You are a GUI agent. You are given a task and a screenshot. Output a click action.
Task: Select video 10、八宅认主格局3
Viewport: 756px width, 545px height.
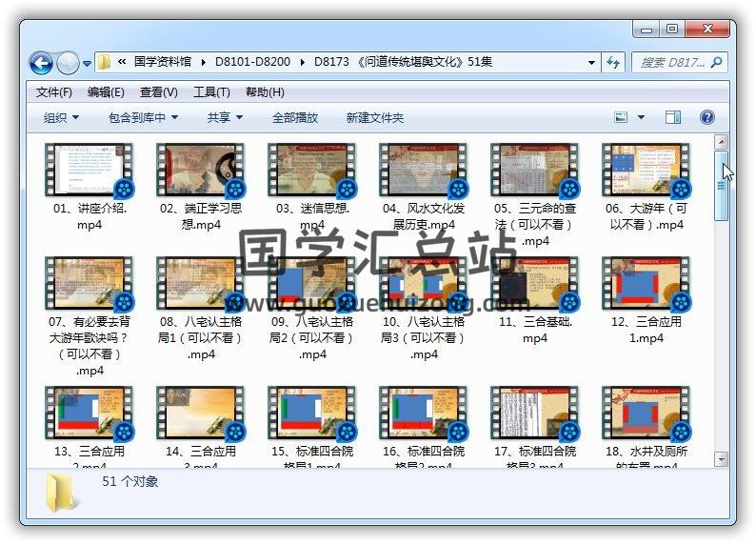424,309
